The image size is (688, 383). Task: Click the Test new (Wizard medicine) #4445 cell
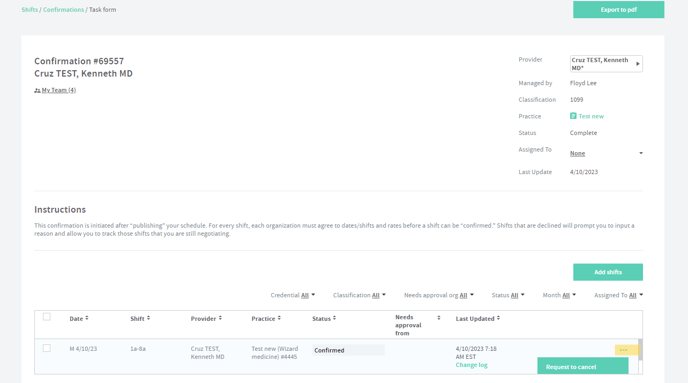pos(275,353)
